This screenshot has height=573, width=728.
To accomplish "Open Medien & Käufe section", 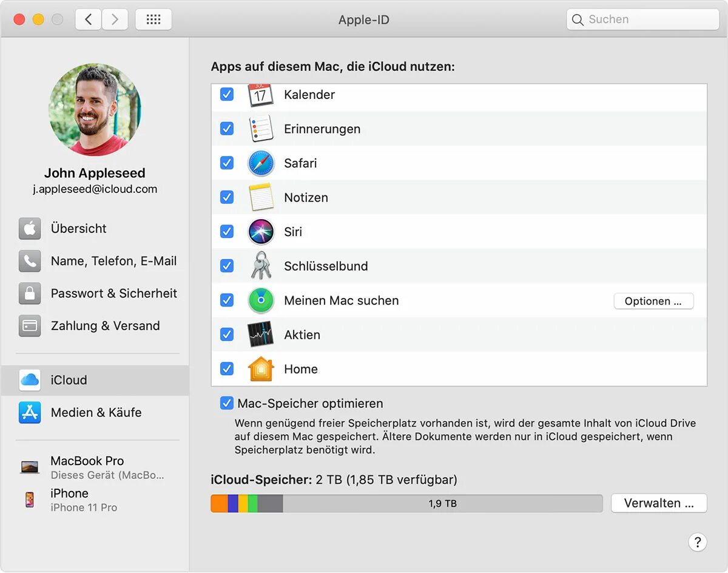I will click(95, 413).
